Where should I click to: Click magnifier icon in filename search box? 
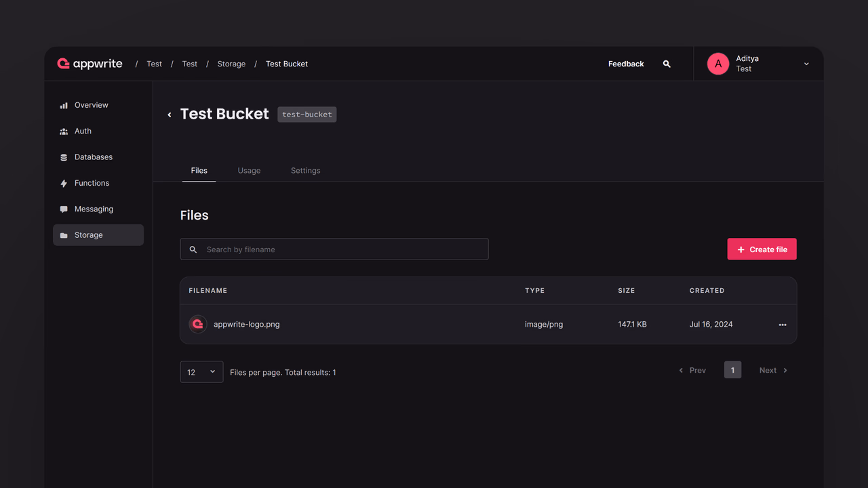click(x=193, y=249)
